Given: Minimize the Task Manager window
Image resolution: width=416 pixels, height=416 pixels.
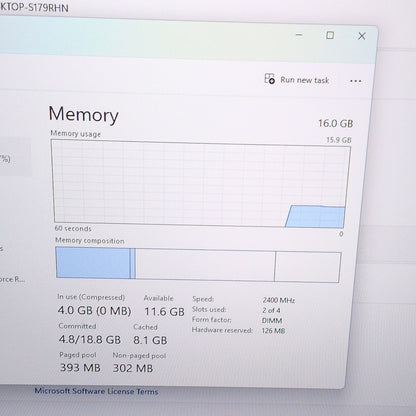Looking at the screenshot, I should pos(299,35).
